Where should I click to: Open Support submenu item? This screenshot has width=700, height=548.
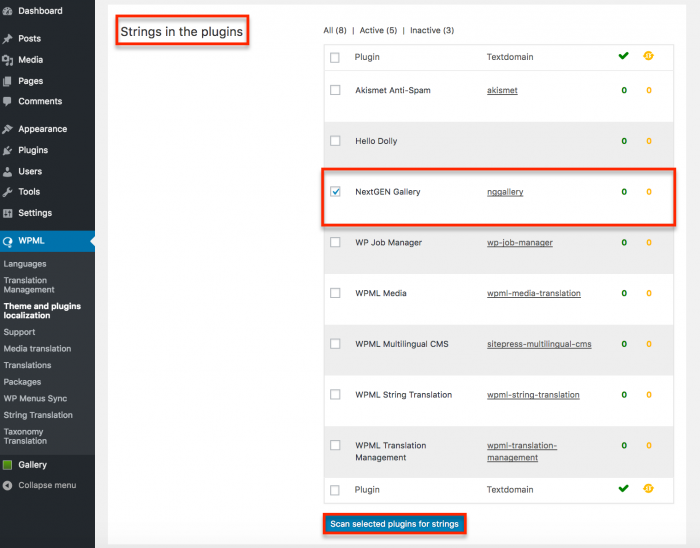click(x=19, y=332)
